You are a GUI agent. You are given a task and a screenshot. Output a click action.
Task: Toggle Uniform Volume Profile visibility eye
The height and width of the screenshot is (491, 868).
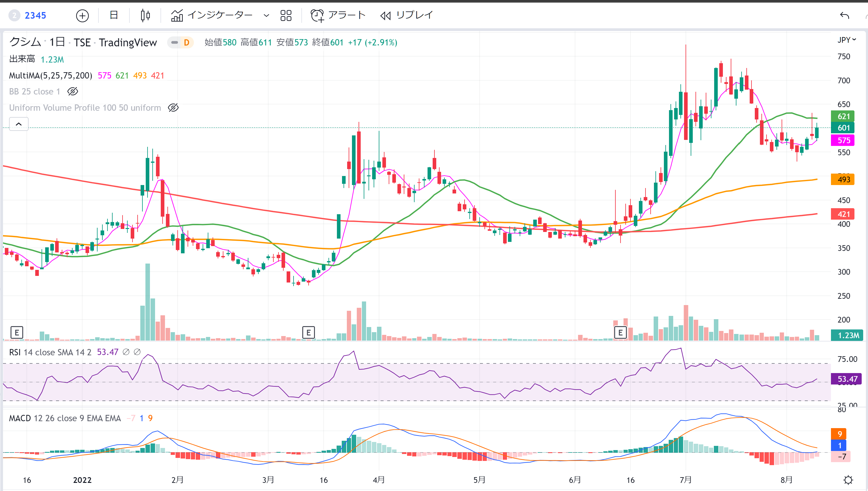[x=173, y=108]
